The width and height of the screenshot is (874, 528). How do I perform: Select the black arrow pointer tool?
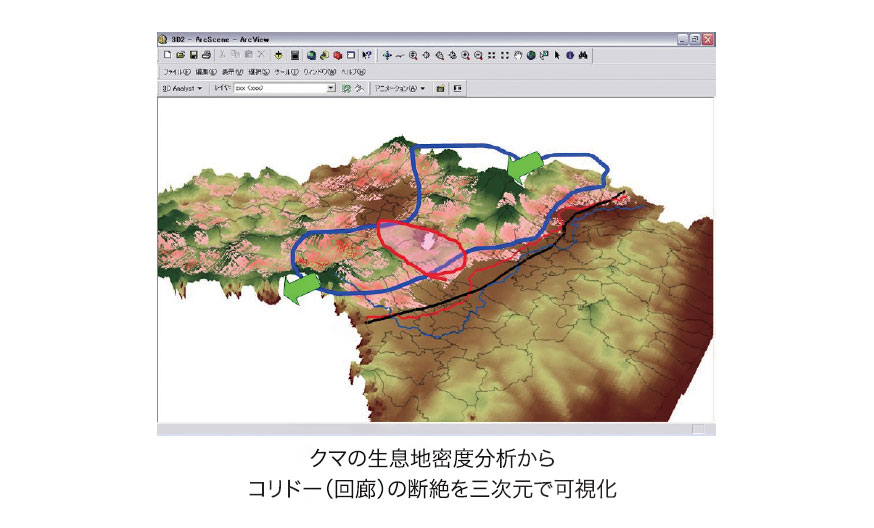click(557, 55)
